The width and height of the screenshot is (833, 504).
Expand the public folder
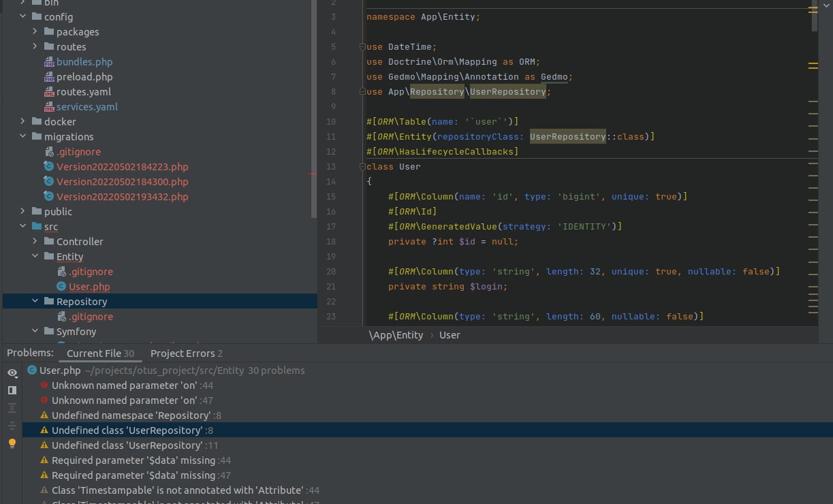point(22,212)
